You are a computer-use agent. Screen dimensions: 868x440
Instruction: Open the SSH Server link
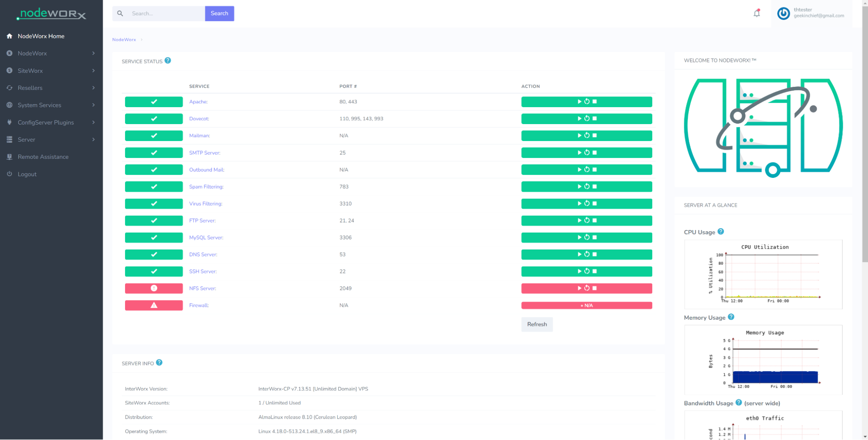coord(203,271)
